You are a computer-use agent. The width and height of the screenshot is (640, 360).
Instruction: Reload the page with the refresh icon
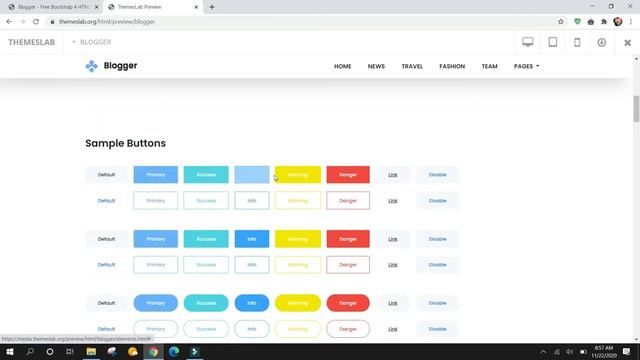tap(36, 22)
